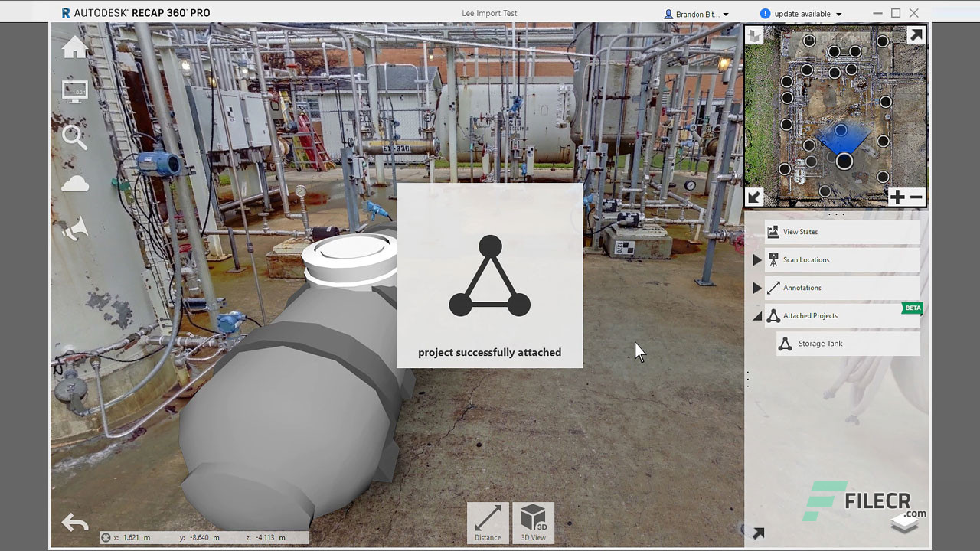Click the Storage Tank triangle-node icon
This screenshot has width=980, height=551.
point(785,344)
